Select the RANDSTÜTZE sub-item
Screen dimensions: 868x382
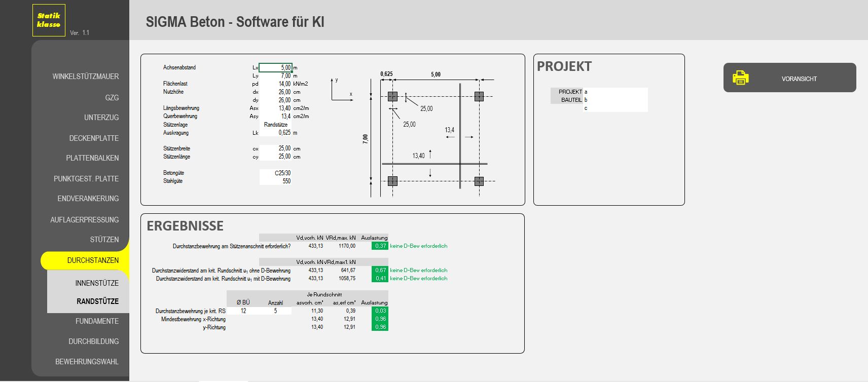97,301
